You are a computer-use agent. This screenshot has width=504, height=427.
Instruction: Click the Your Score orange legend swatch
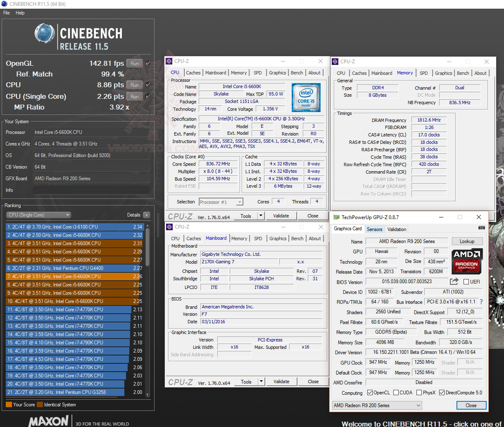[9, 405]
